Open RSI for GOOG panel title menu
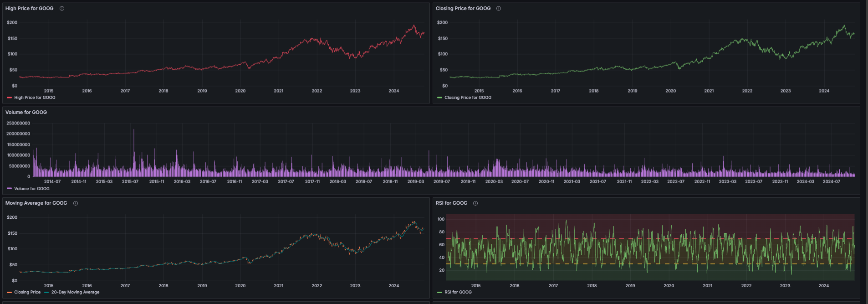This screenshot has height=304, width=868. [451, 203]
